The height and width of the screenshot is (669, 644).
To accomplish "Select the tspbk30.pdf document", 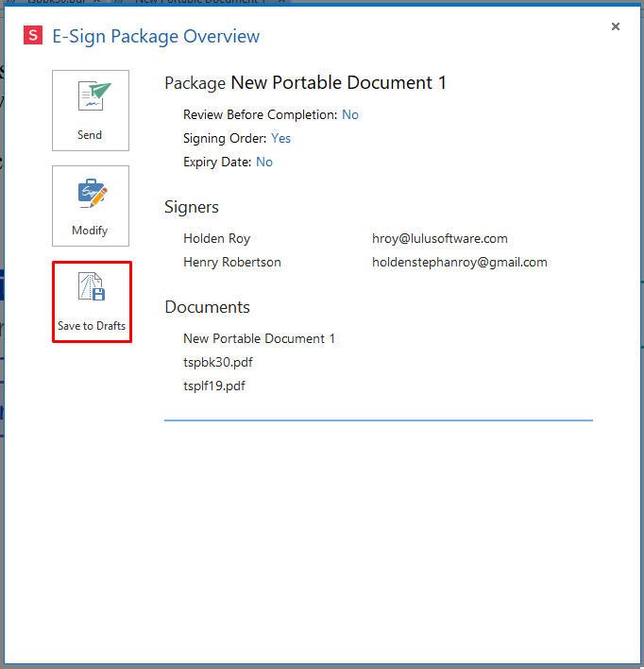I will [217, 363].
